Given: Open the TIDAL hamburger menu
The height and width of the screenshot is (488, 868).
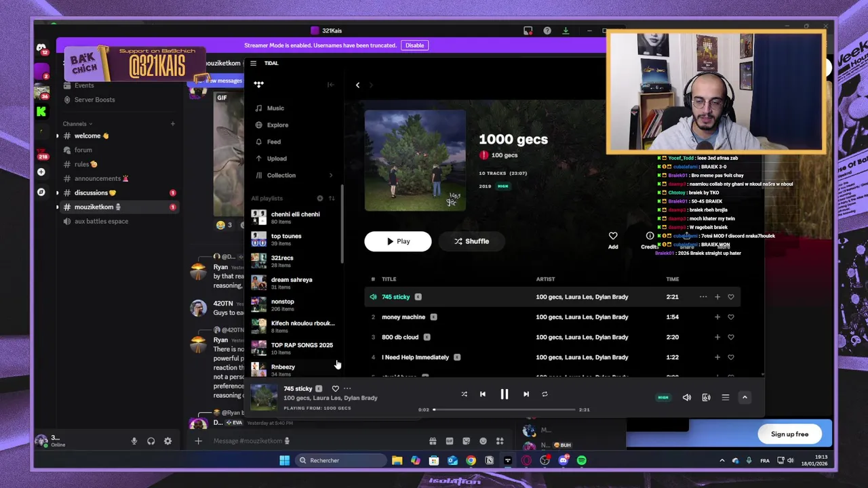Looking at the screenshot, I should click(x=253, y=63).
